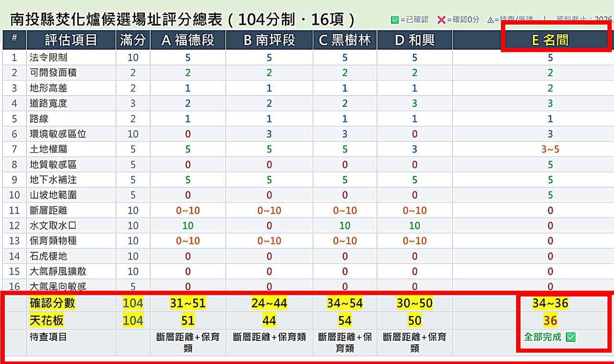
Task: Click the 確認分數 range 24~44 for B 南坪段
Action: (269, 303)
